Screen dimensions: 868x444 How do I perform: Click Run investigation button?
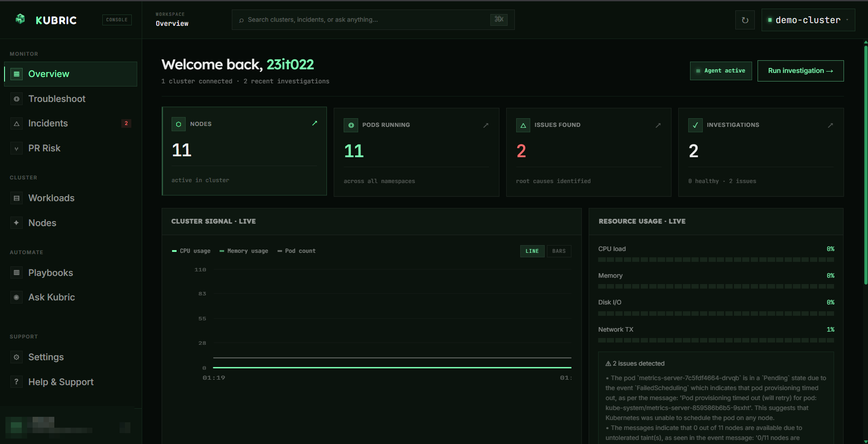point(801,71)
